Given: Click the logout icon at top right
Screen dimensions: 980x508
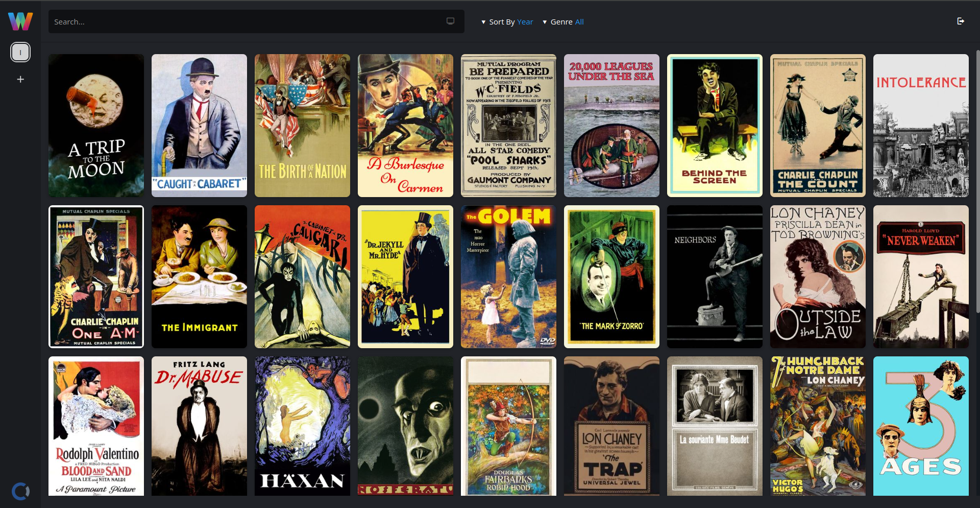Looking at the screenshot, I should [961, 21].
